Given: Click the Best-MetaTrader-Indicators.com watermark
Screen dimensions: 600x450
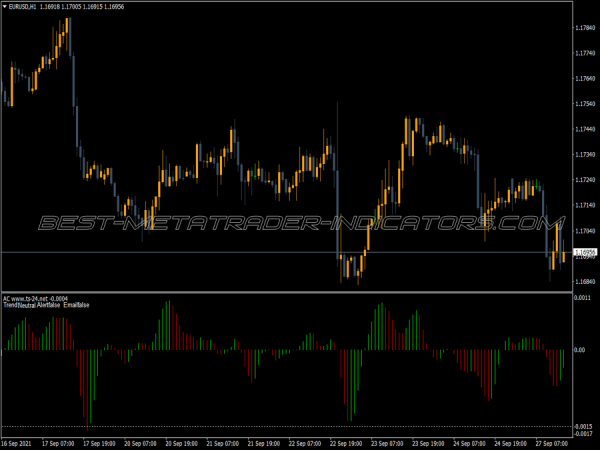Looking at the screenshot, I should [292, 222].
